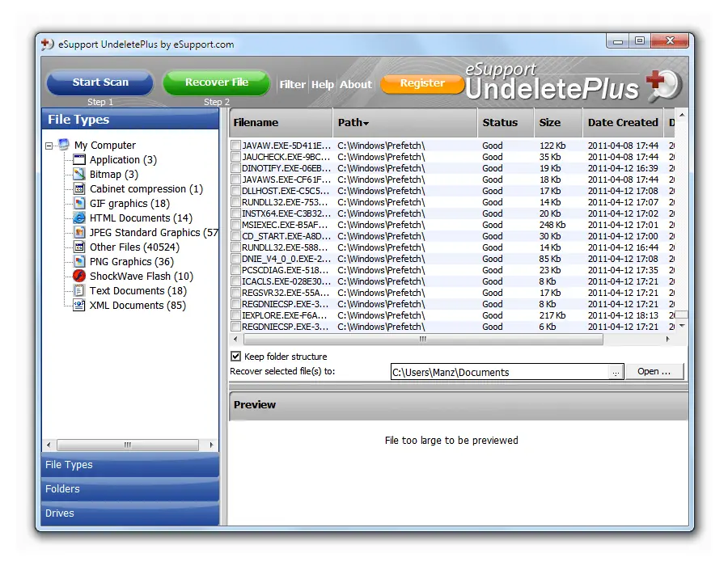Screen dimensions: 728x566
Task: Check the box for DLLHOST.EXE-C5C5 file
Action: (236, 191)
